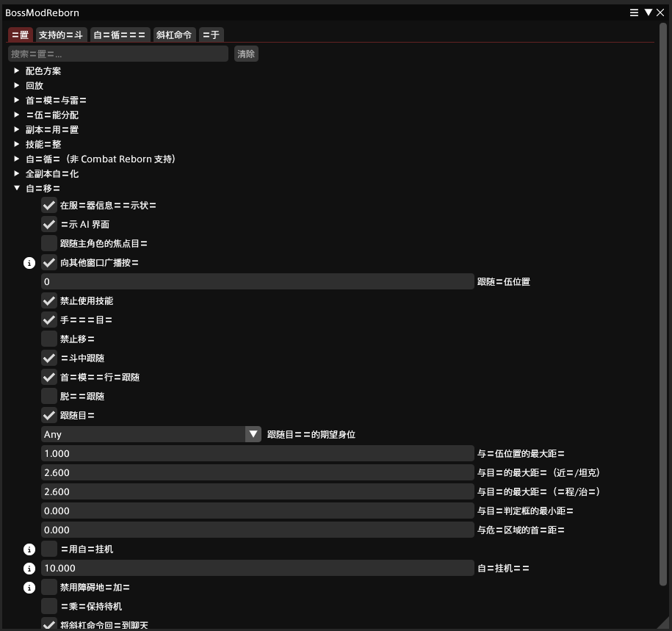The width and height of the screenshot is (672, 631).
Task: Open the hamburger menu in title bar
Action: (634, 12)
